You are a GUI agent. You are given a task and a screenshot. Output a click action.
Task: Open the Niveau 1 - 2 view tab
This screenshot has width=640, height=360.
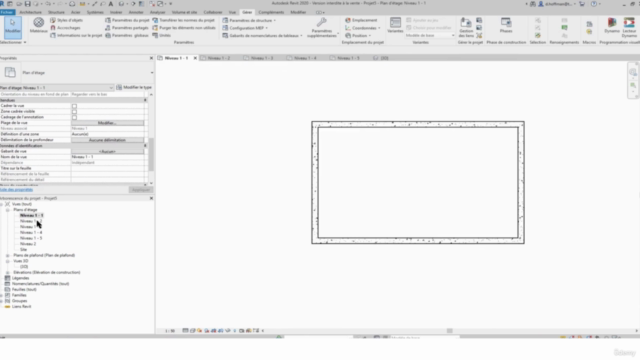pos(219,58)
